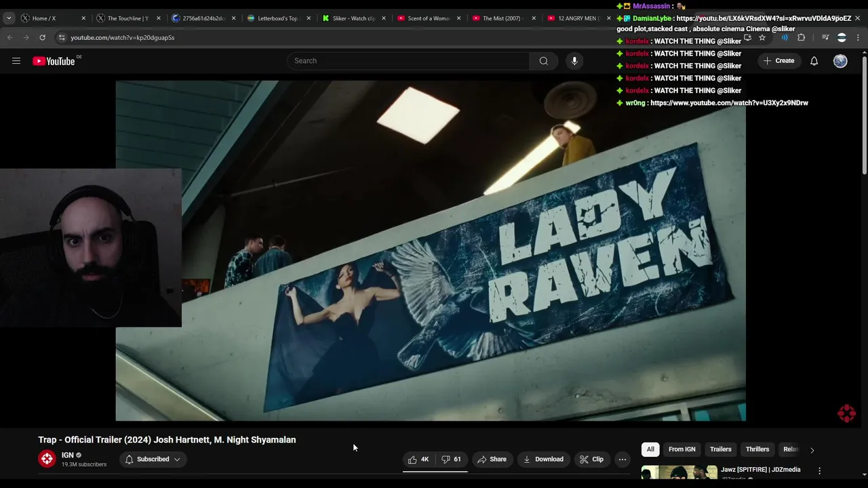Share the Trap trailer
The width and height of the screenshot is (868, 488).
tap(492, 460)
